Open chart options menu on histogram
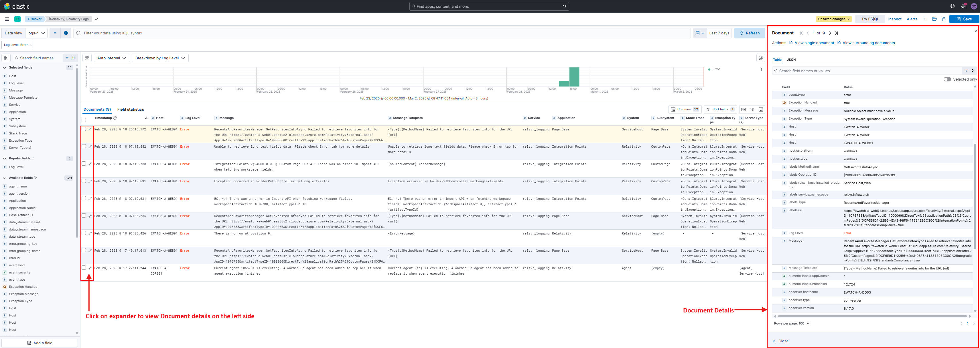The image size is (980, 348). pos(761,69)
